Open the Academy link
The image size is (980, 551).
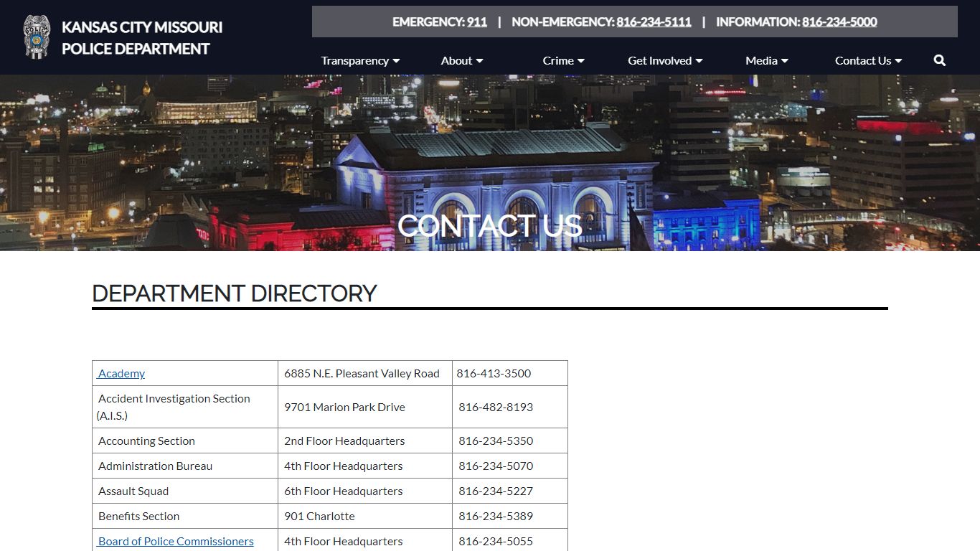(x=121, y=373)
